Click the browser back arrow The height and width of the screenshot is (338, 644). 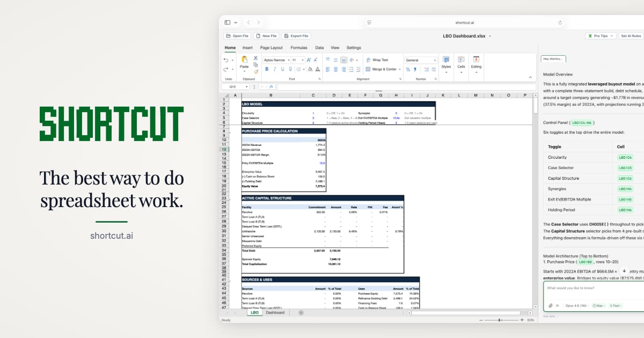point(248,23)
